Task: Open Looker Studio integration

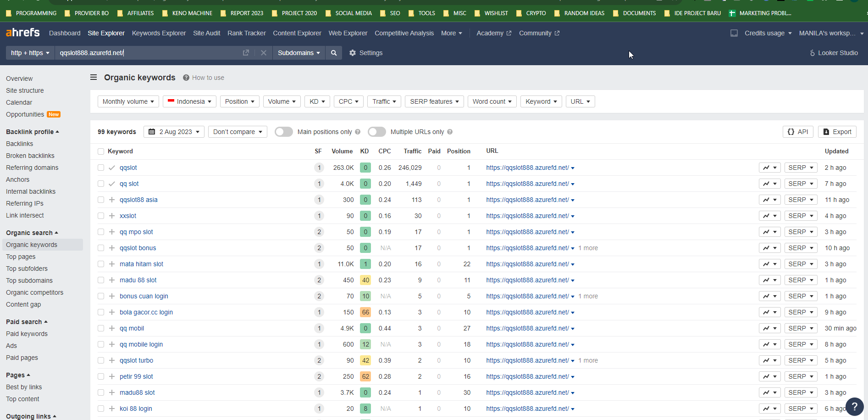Action: click(x=834, y=53)
